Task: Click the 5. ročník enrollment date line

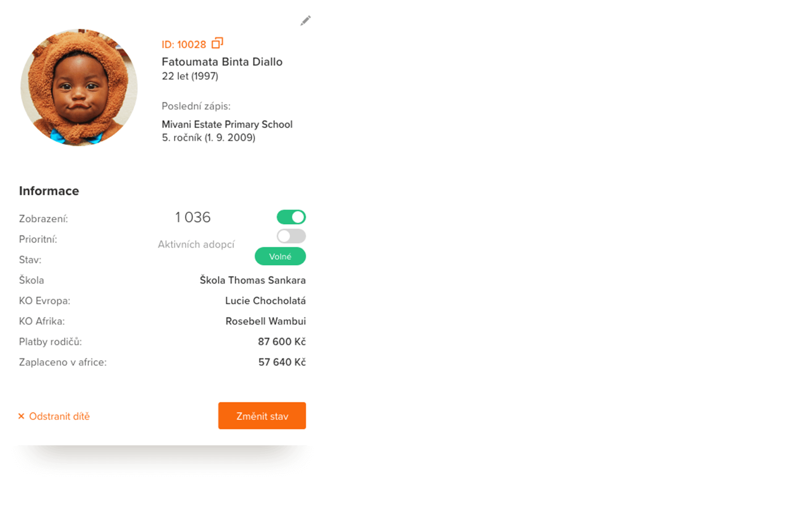Action: click(209, 138)
